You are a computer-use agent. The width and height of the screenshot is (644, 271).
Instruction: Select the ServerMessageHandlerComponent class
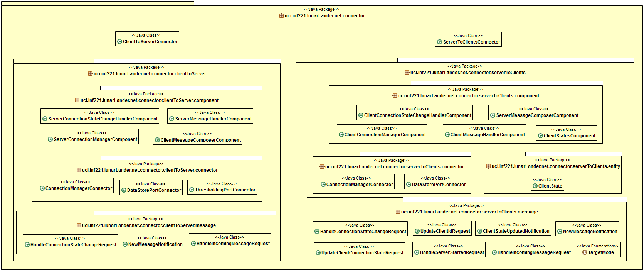pos(210,116)
